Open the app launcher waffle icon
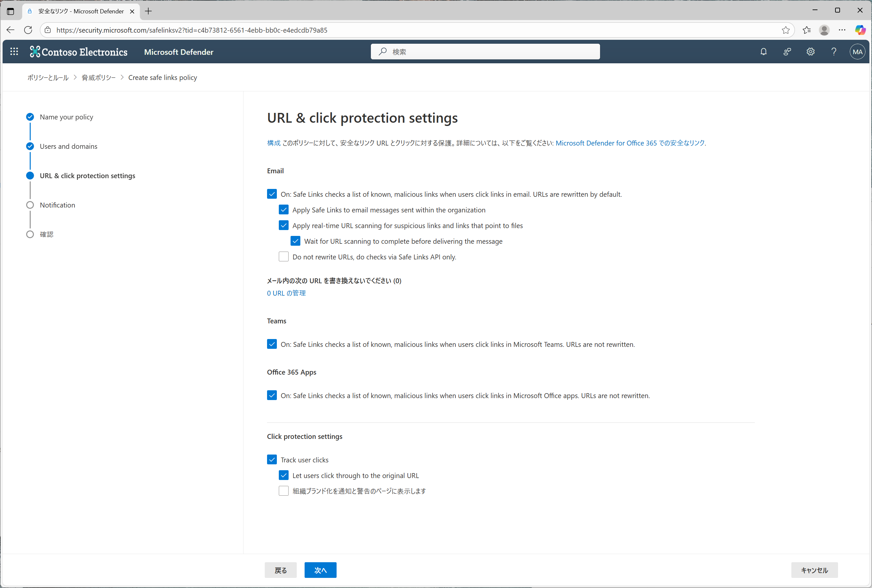Screen dimensions: 872x588 click(x=14, y=52)
